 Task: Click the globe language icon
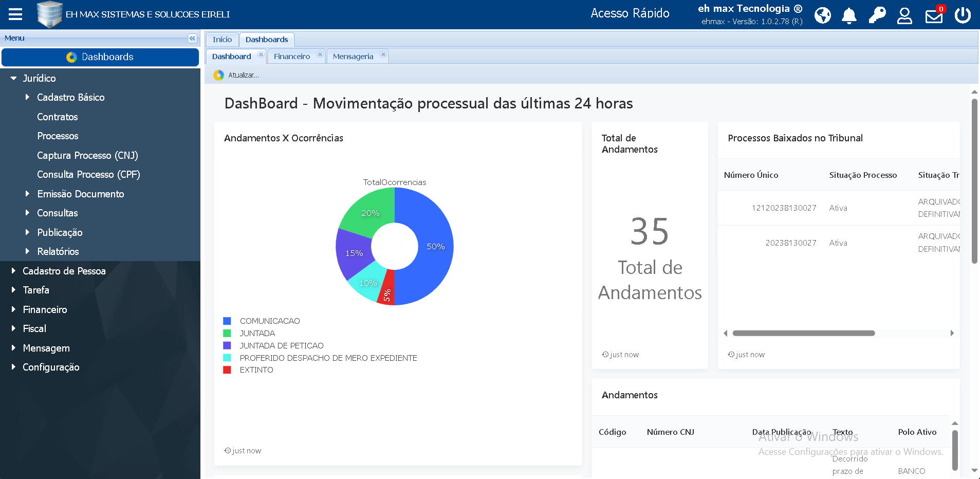click(x=822, y=15)
